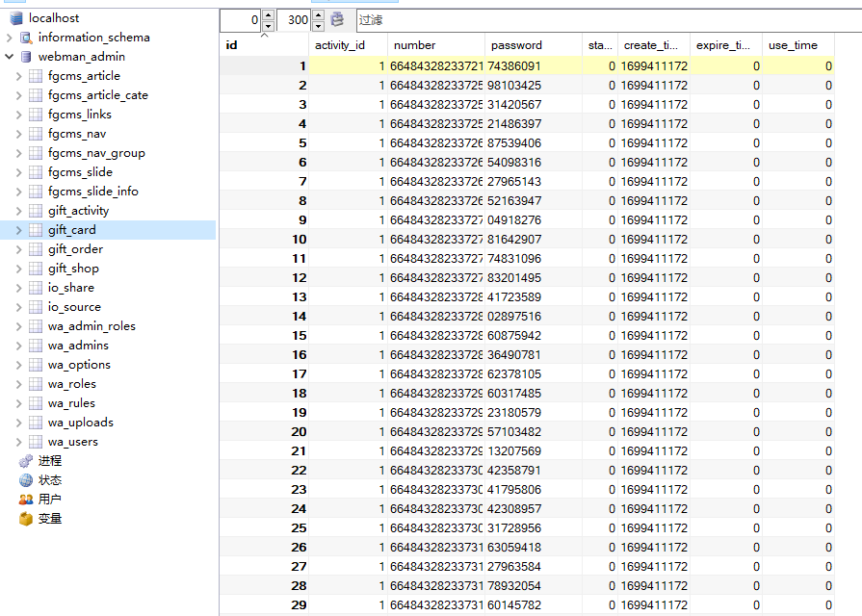Expand the wa_options table node

18,365
